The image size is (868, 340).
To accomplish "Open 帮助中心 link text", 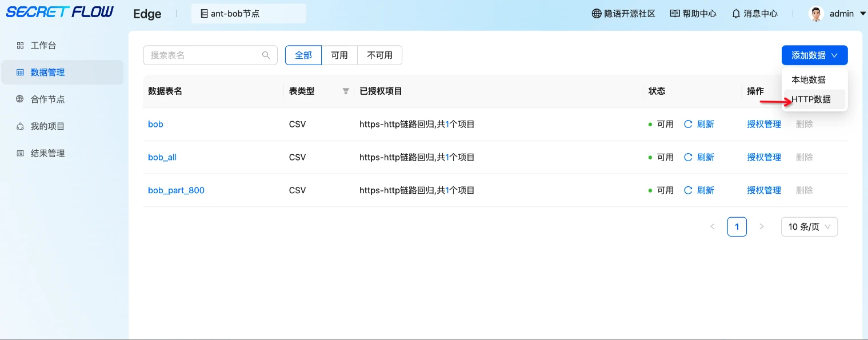I will [699, 13].
